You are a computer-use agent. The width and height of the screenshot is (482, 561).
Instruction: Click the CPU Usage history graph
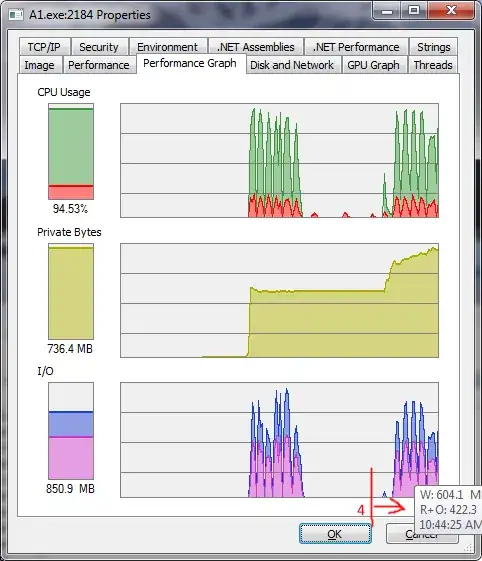(279, 160)
